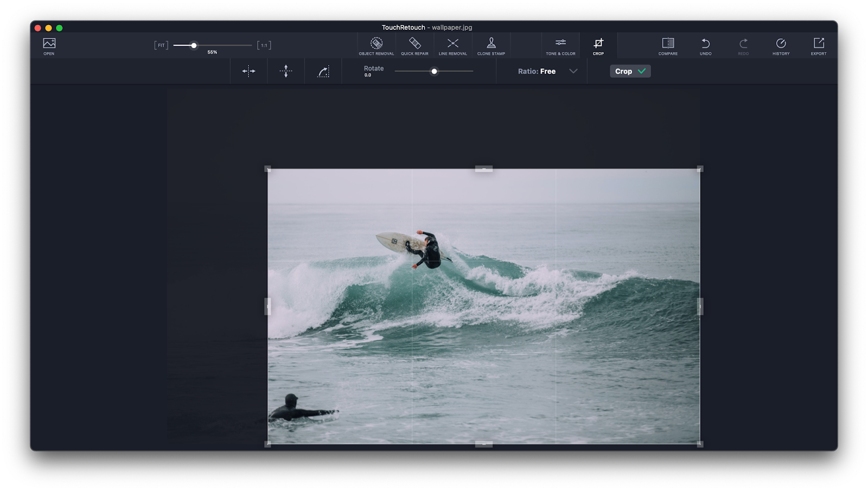
Task: Flip the image vertically
Action: tap(286, 71)
